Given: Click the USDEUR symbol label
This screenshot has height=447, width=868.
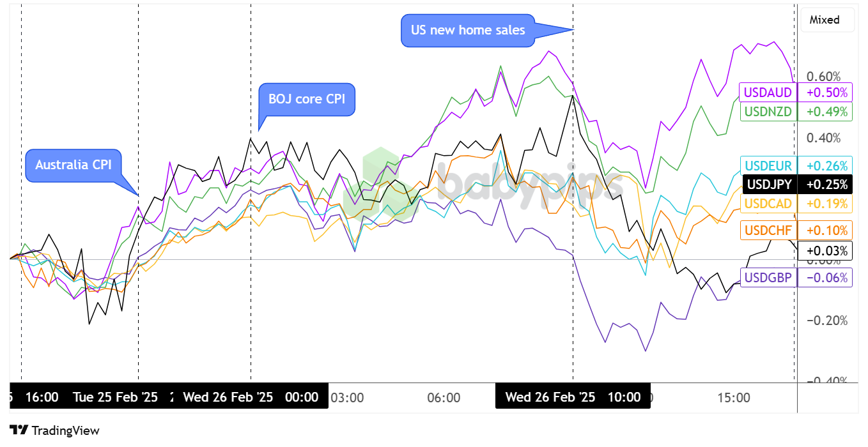Looking at the screenshot, I should [767, 165].
